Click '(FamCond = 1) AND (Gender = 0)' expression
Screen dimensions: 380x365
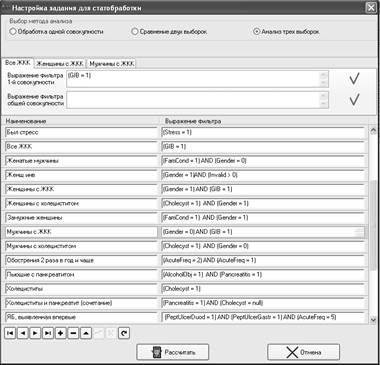[x=263, y=161]
